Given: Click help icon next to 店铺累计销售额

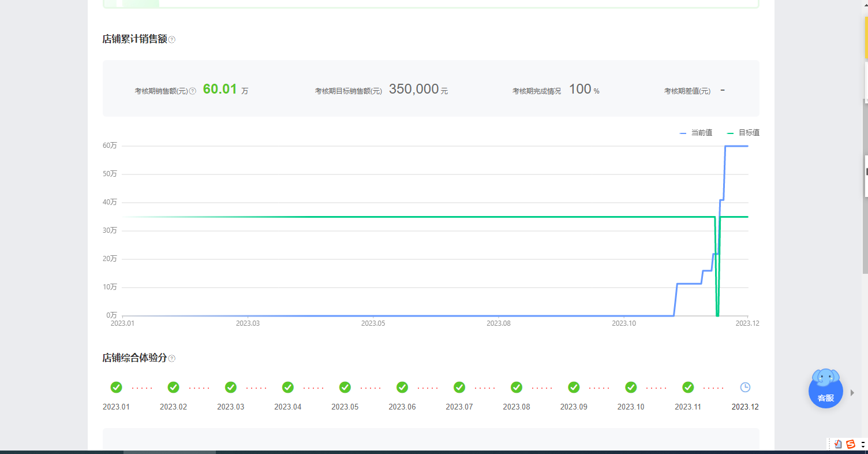Looking at the screenshot, I should (172, 40).
